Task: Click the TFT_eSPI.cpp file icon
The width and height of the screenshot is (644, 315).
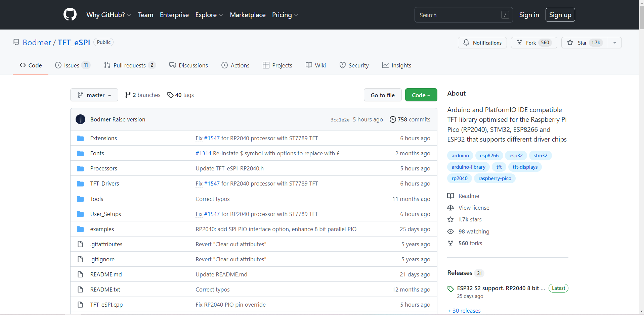Action: (x=80, y=305)
